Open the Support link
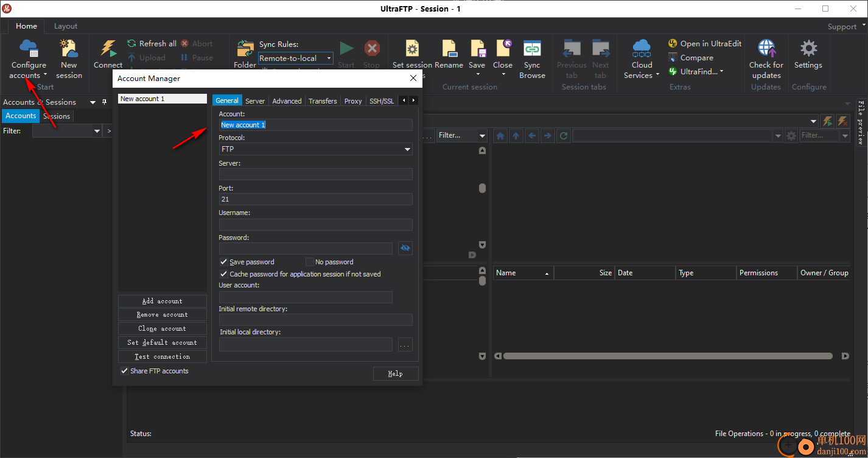Viewport: 868px width, 458px height. pos(842,26)
